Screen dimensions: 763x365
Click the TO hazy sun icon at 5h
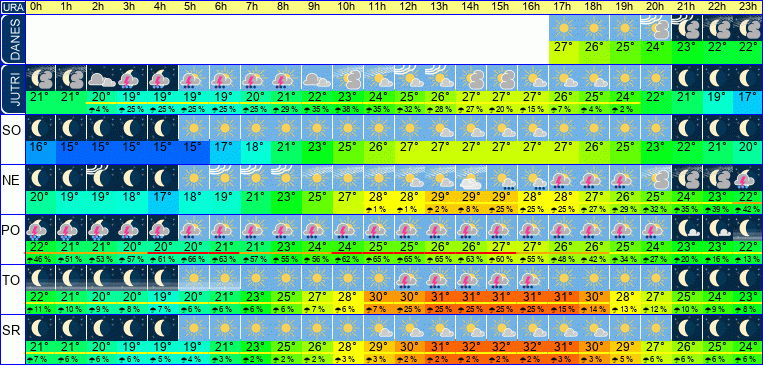coord(194,277)
